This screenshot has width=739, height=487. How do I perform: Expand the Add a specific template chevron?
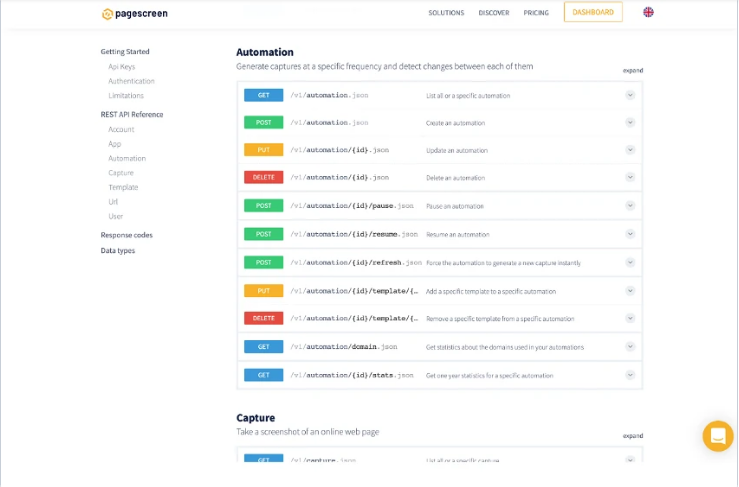point(630,291)
